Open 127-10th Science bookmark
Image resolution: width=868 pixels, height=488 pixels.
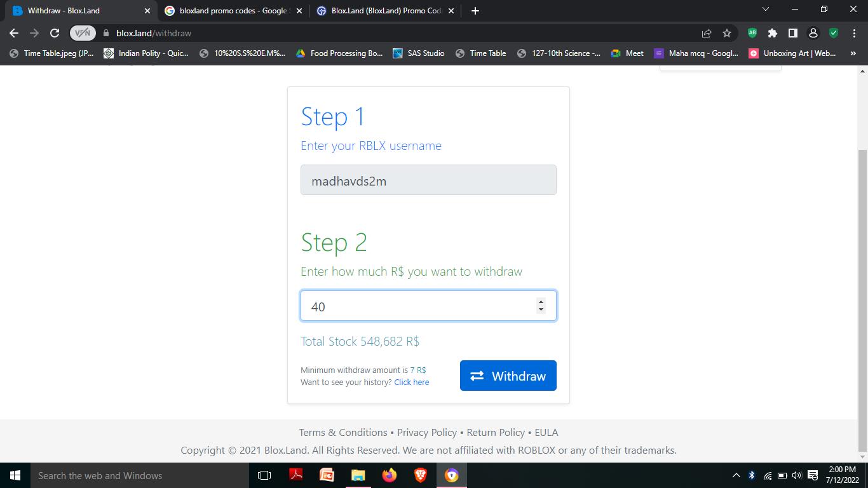[x=559, y=53]
